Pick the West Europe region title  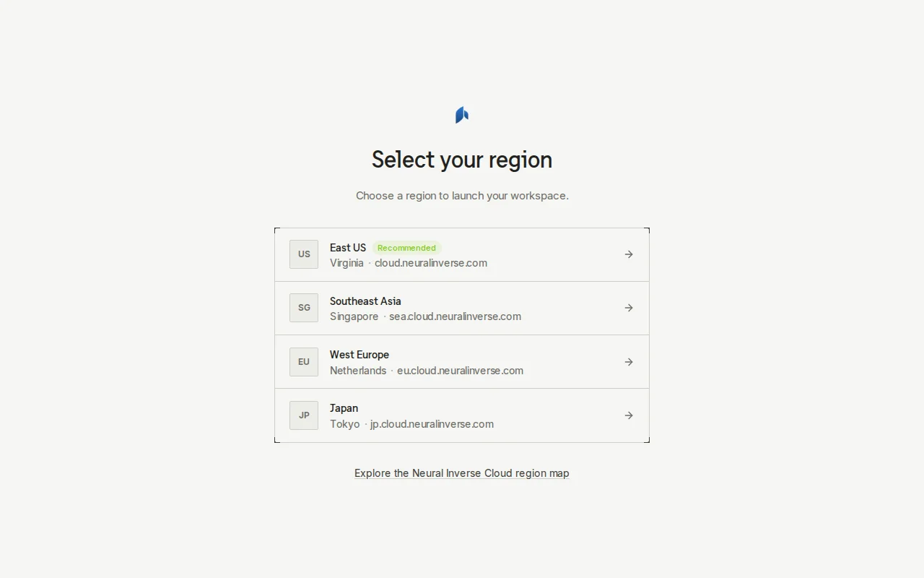tap(359, 355)
